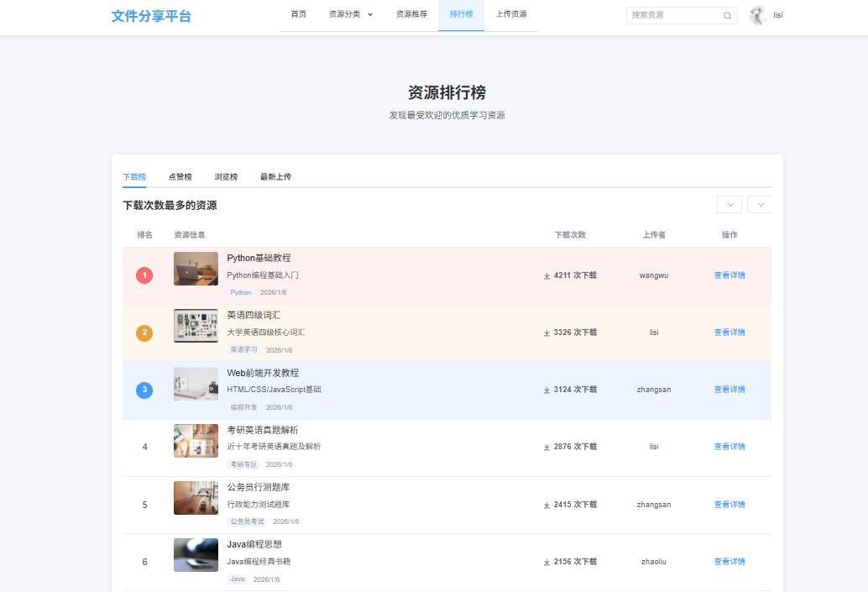Click the download icon for 英语四级词汇
Image resolution: width=868 pixels, height=592 pixels.
coord(546,332)
